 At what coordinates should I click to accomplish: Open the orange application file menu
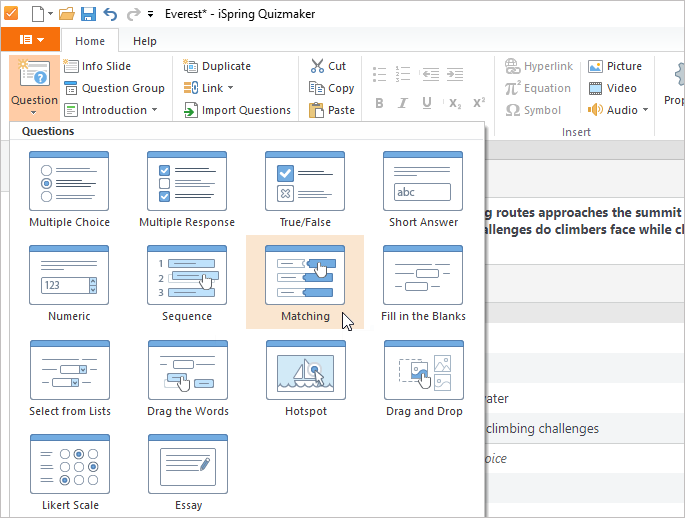(x=30, y=41)
